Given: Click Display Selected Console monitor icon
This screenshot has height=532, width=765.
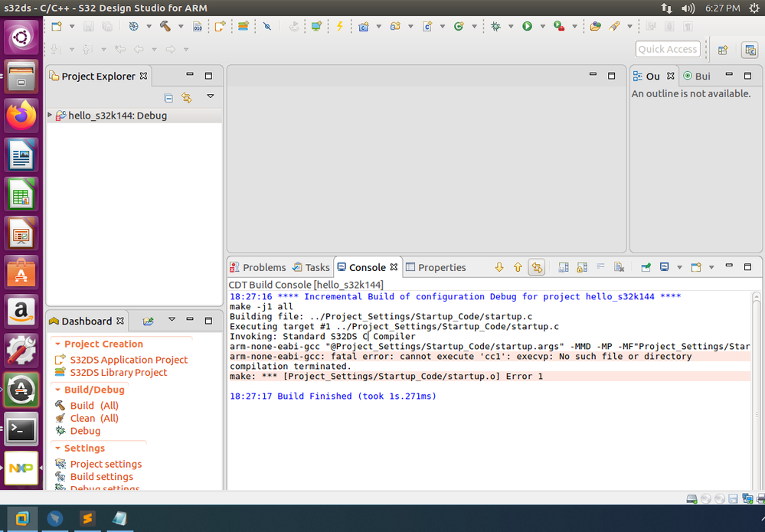Looking at the screenshot, I should 664,266.
